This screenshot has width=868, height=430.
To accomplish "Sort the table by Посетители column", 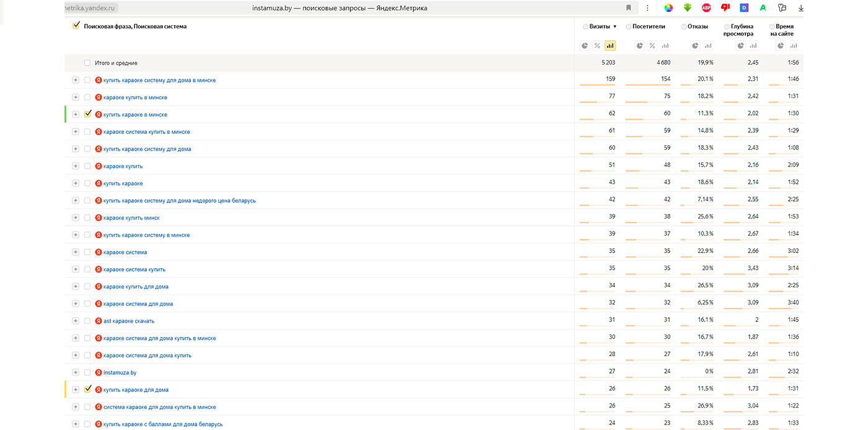I will [649, 27].
